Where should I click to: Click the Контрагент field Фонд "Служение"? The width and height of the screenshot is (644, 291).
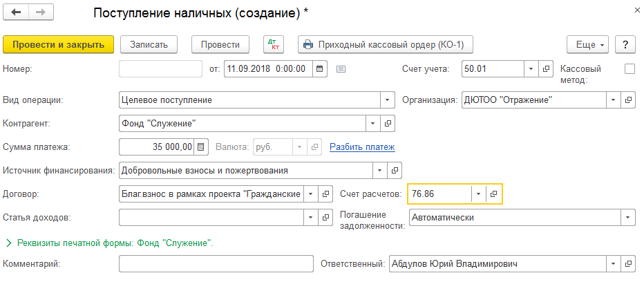pyautogui.click(x=243, y=123)
